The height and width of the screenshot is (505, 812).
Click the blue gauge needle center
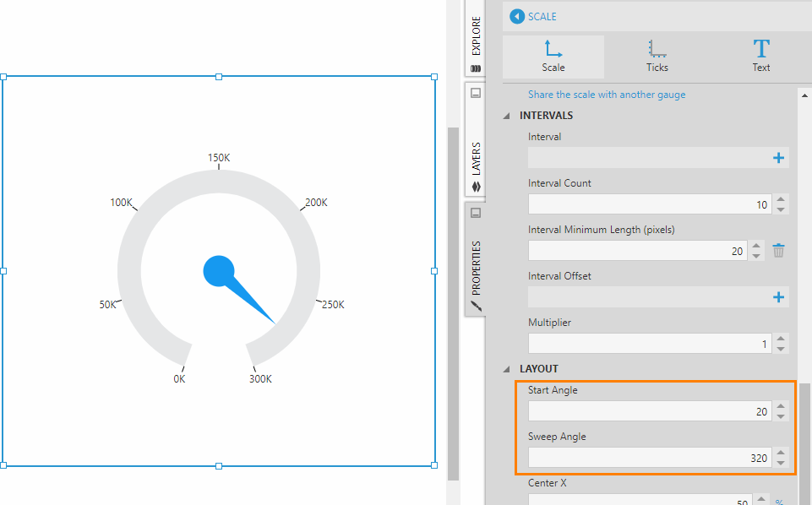point(219,271)
